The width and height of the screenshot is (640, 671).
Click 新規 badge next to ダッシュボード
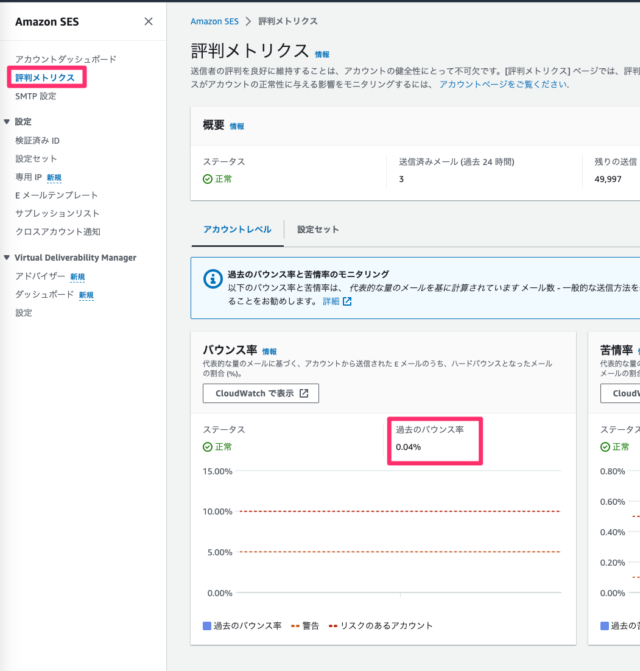pos(86,295)
